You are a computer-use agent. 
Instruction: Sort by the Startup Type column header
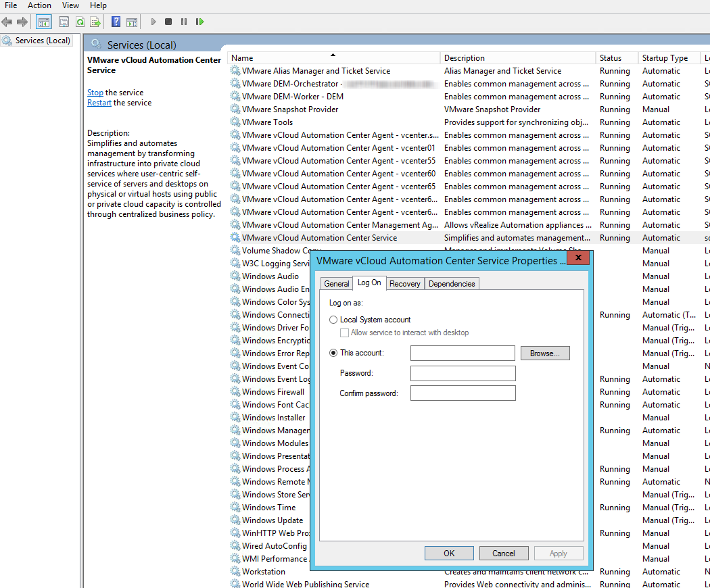669,58
